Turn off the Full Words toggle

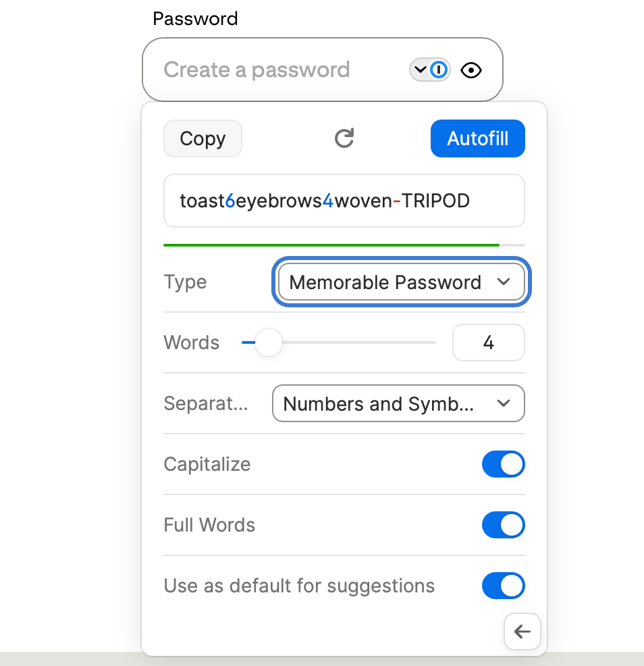click(503, 525)
